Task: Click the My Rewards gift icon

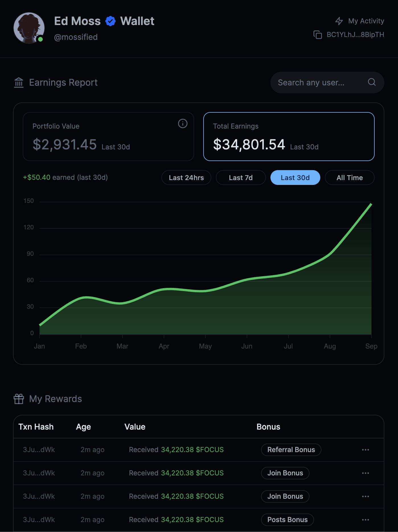Action: click(x=19, y=399)
